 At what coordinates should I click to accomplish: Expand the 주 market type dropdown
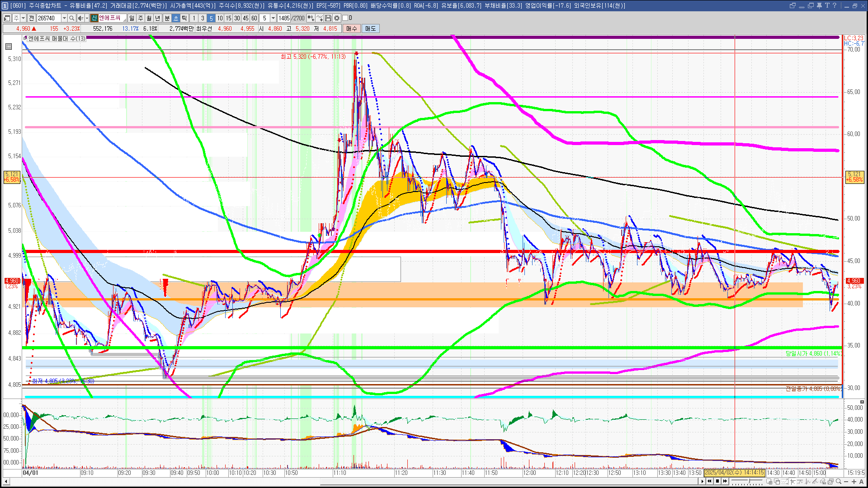(x=23, y=18)
